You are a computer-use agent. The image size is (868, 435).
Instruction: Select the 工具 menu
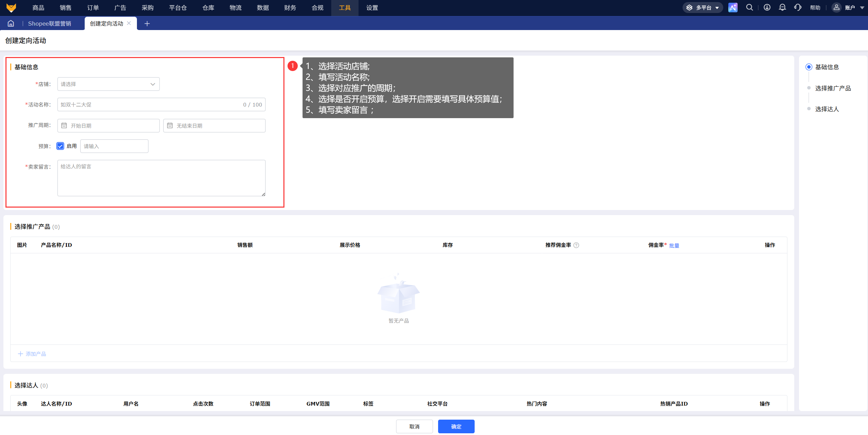click(x=345, y=8)
